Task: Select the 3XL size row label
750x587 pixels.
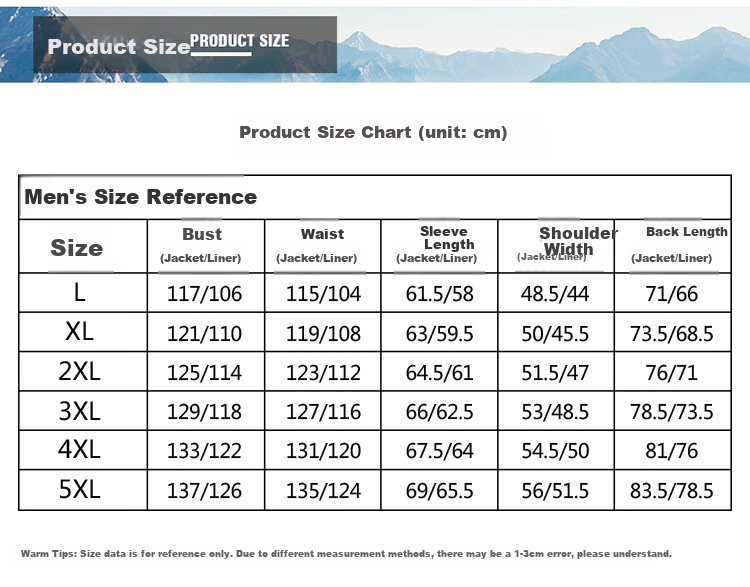Action: (x=79, y=411)
